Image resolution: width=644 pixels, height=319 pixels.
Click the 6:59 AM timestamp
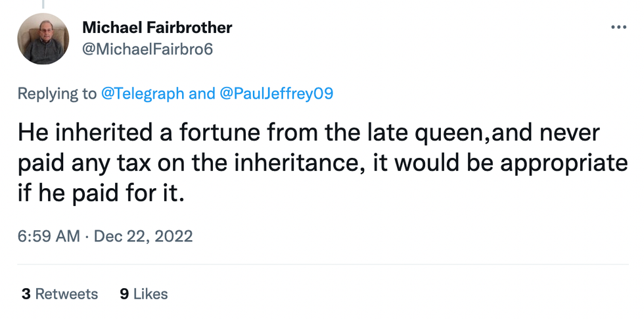coord(49,235)
